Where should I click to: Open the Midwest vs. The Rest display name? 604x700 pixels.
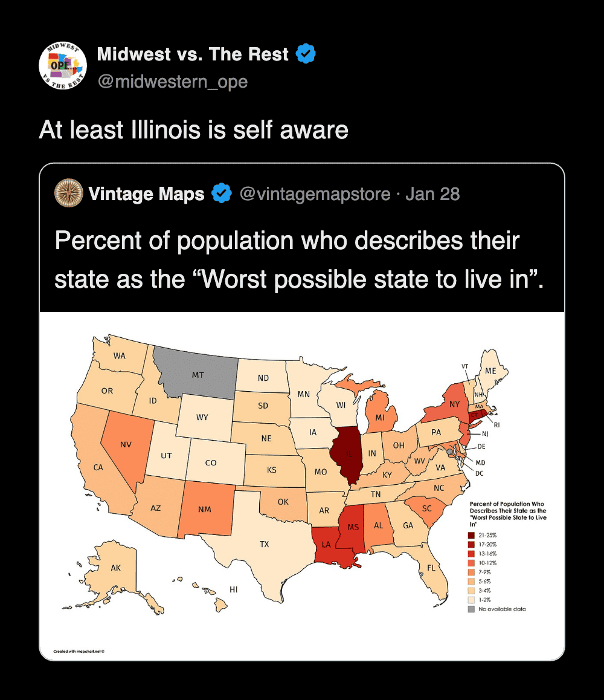coord(193,54)
